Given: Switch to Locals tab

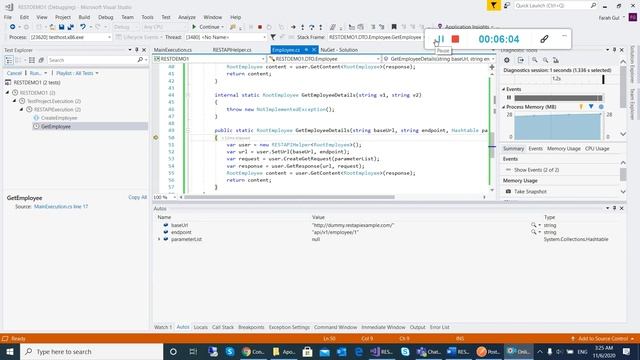Looking at the screenshot, I should pos(200,327).
